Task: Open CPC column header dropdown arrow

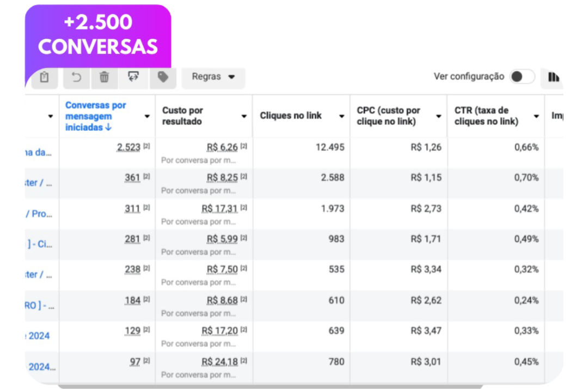Action: tap(438, 117)
